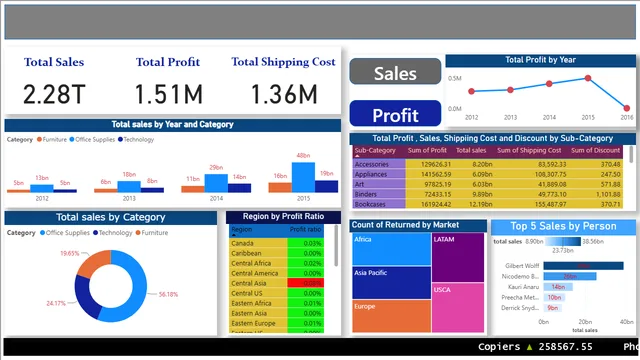Viewport: 640px width, 360px height.
Task: Sort by the Profit ratio column header
Action: [305, 230]
